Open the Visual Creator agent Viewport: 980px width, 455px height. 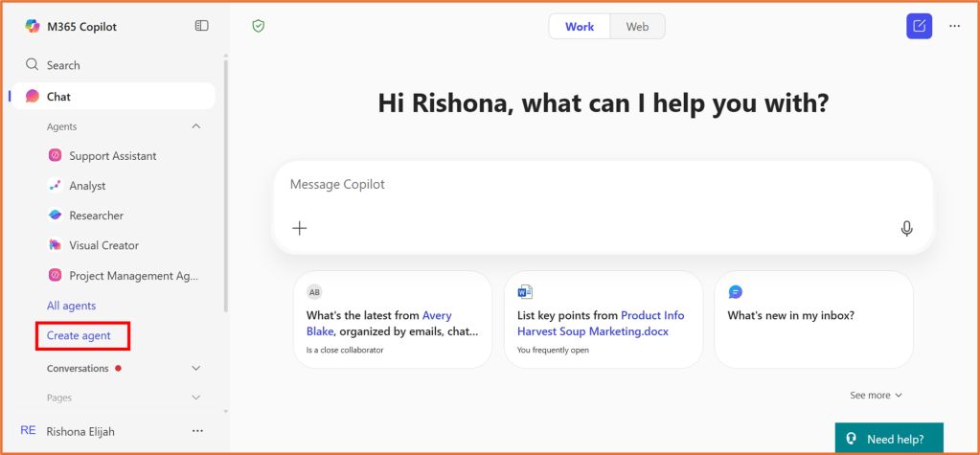(x=103, y=245)
